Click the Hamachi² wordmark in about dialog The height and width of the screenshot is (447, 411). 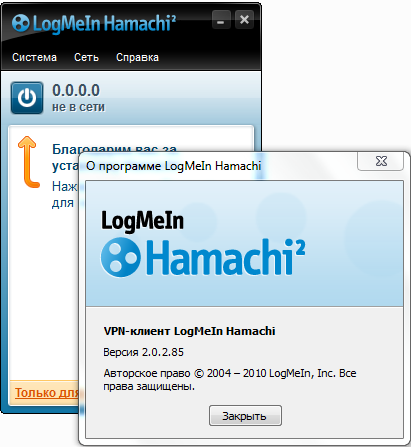[x=226, y=257]
